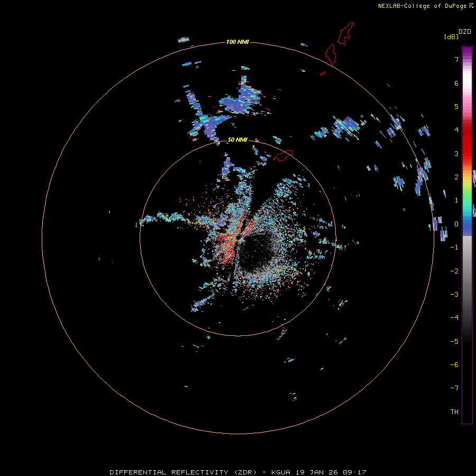This screenshot has width=476, height=476.
Task: Click the -6 dB scale value
Action: click(x=454, y=365)
